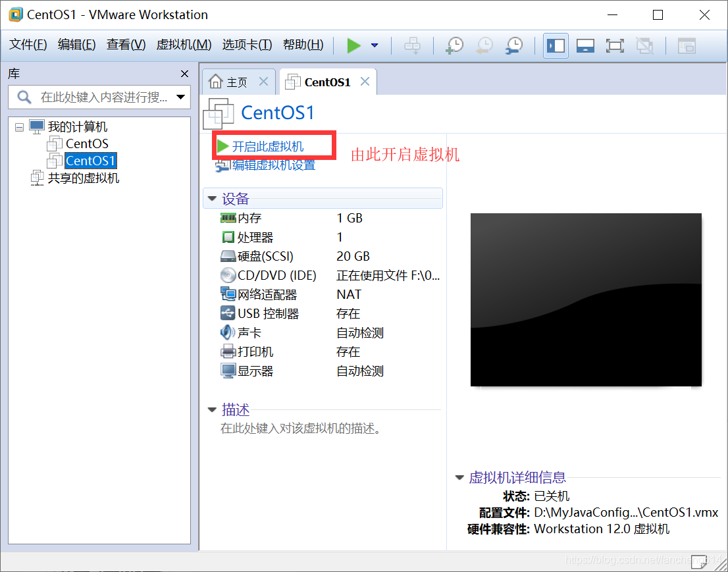The image size is (728, 572).
Task: Open the power options dropdown arrow
Action: 375,45
